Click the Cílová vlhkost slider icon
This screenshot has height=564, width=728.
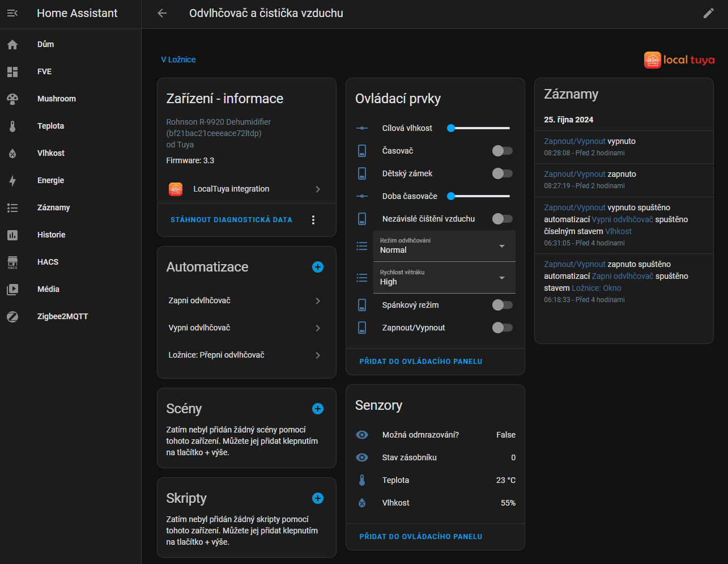[362, 128]
